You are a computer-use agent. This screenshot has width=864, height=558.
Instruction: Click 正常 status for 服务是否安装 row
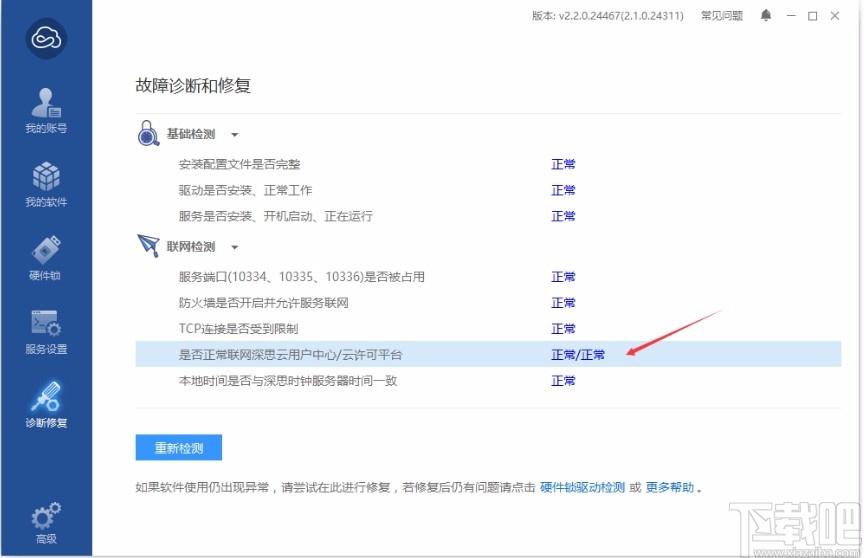tap(563, 216)
